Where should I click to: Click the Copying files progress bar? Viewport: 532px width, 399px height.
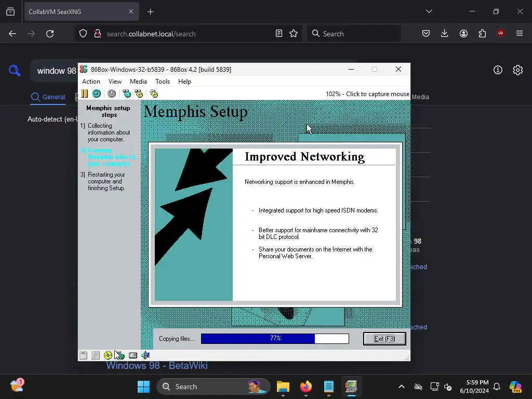click(275, 339)
